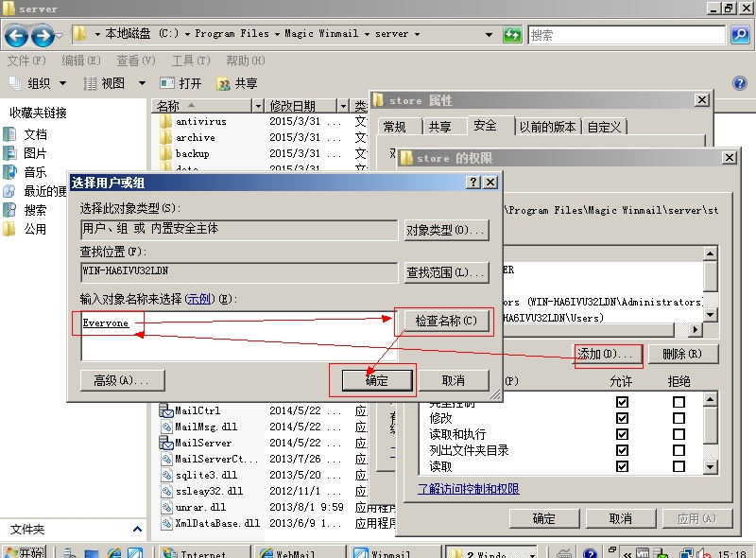The height and width of the screenshot is (558, 756).
Task: Open the 文件(F) menu
Action: coord(26,61)
